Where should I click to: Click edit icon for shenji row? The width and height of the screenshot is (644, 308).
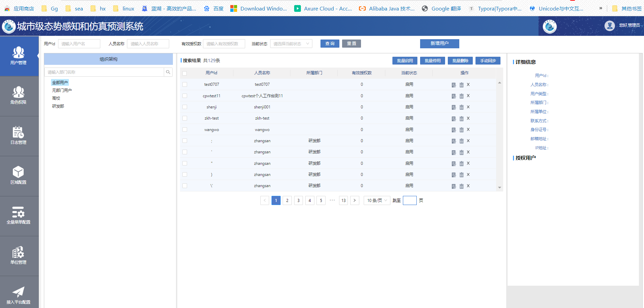pos(454,107)
